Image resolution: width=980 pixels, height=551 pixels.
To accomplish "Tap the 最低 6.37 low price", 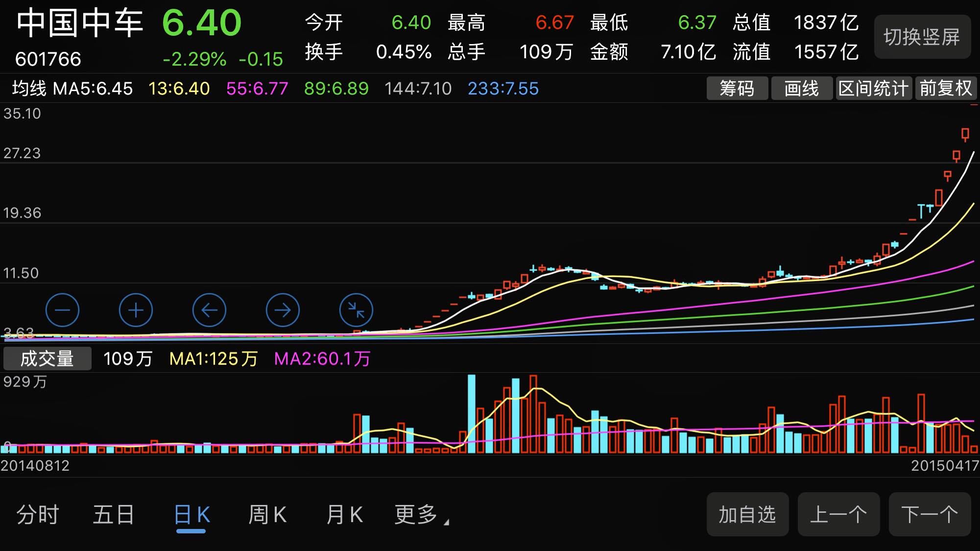I will [x=653, y=23].
